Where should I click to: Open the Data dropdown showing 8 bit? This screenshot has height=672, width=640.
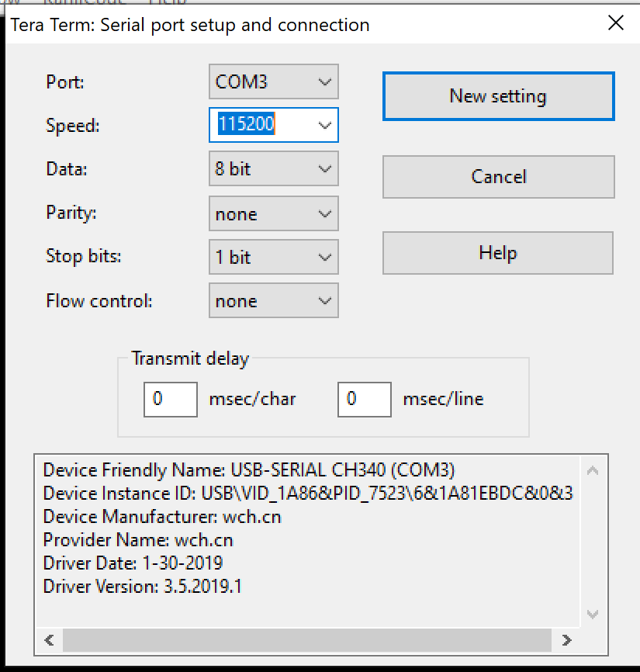[273, 168]
